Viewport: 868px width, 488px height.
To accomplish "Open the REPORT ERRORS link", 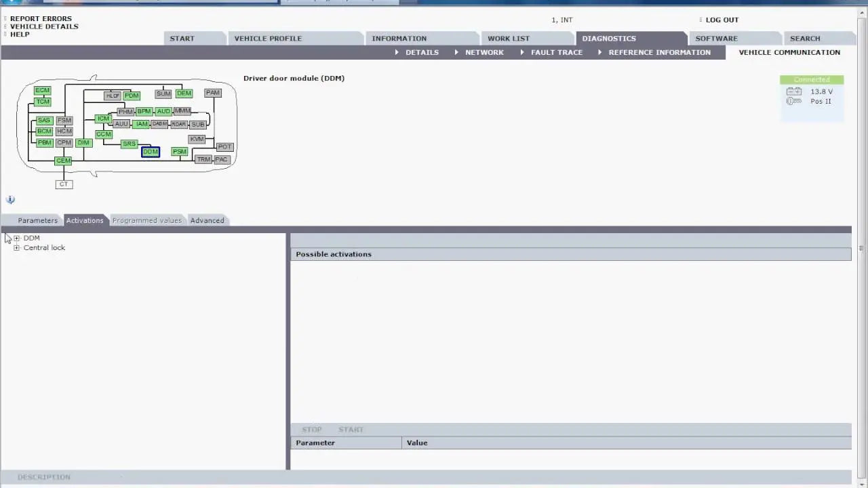I will pyautogui.click(x=40, y=18).
